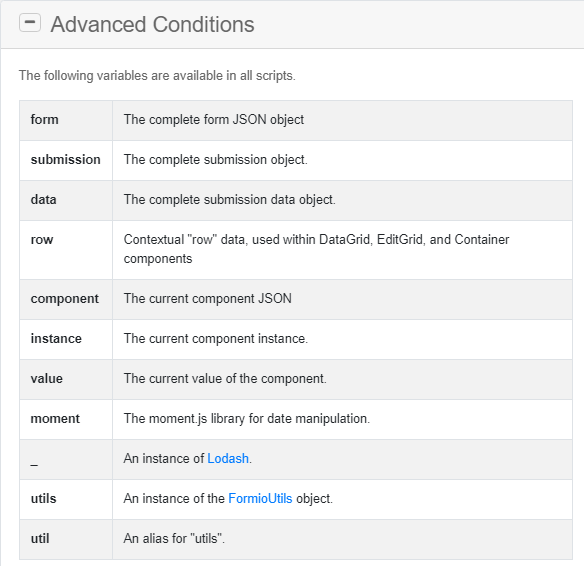Viewport: 584px width, 566px height.
Task: Select the 'form' variable name cell
Action: (x=66, y=120)
